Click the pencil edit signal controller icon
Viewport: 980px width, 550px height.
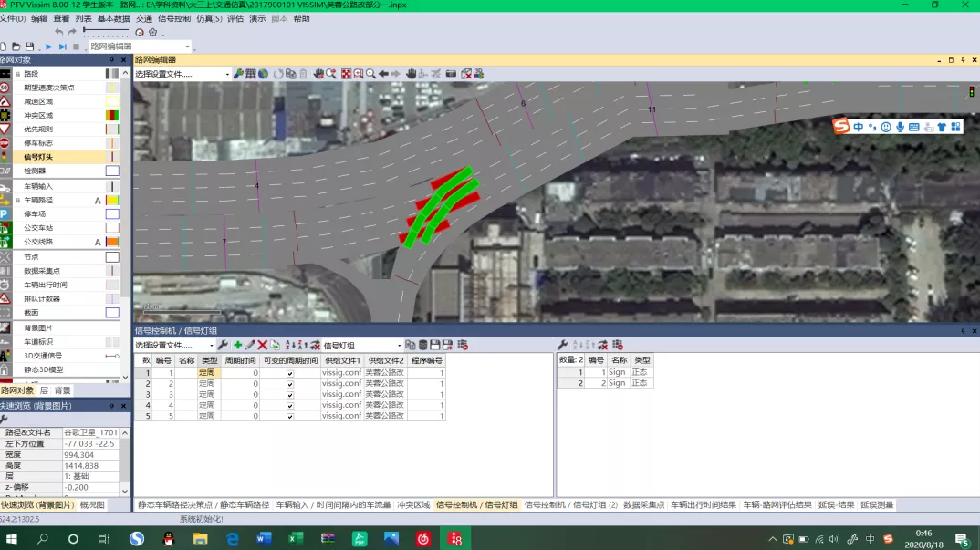pos(250,345)
